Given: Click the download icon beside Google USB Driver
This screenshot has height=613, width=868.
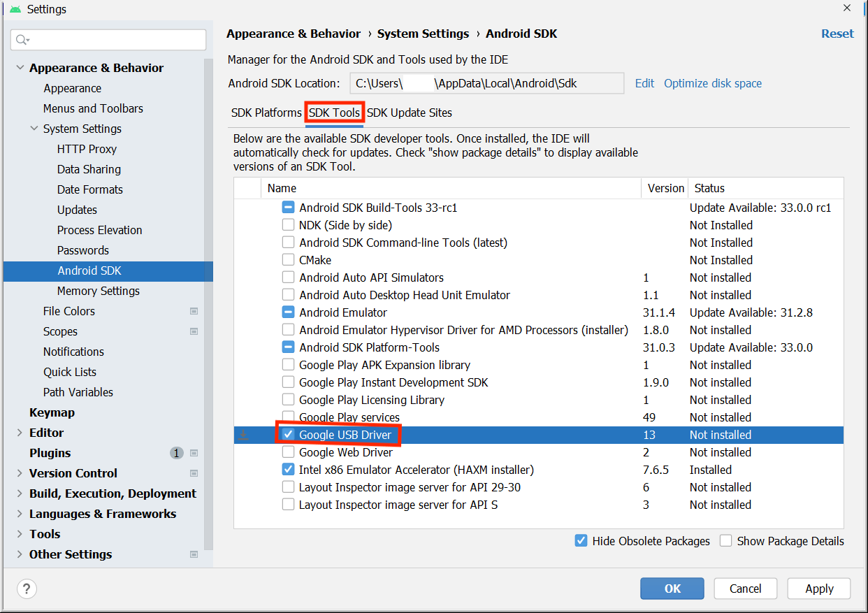Looking at the screenshot, I should click(243, 435).
